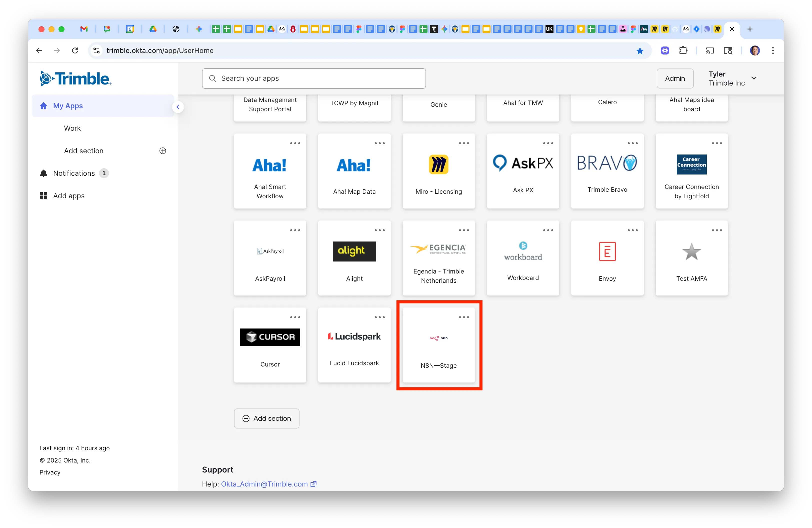
Task: Launch Aha! Smart Workflow app
Action: tap(270, 171)
